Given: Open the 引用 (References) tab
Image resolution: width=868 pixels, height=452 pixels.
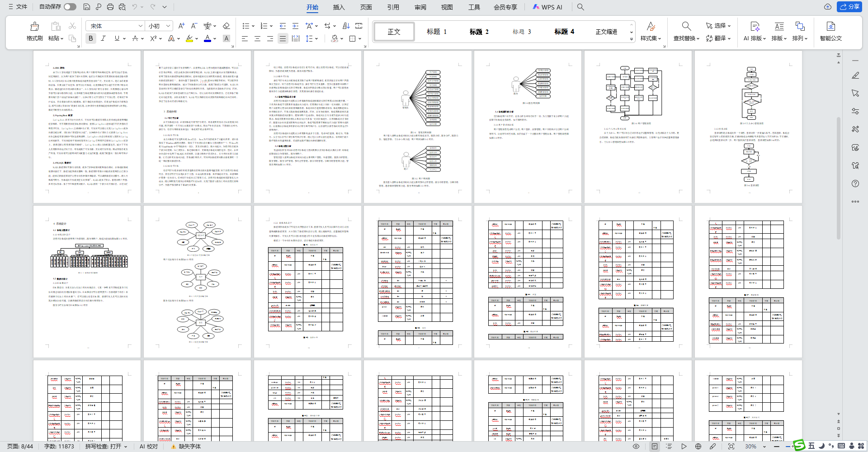Looking at the screenshot, I should [x=393, y=7].
